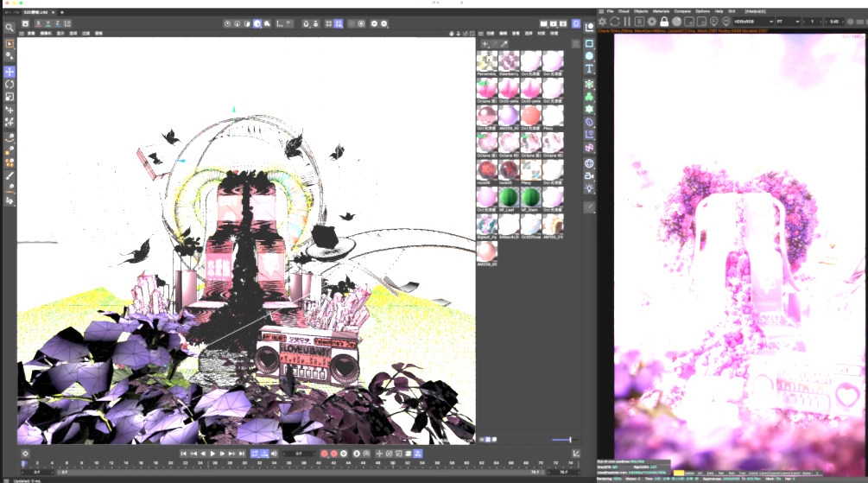Viewport: 868px width, 483px height.
Task: Select the rock06 dark red material
Action: [487, 170]
